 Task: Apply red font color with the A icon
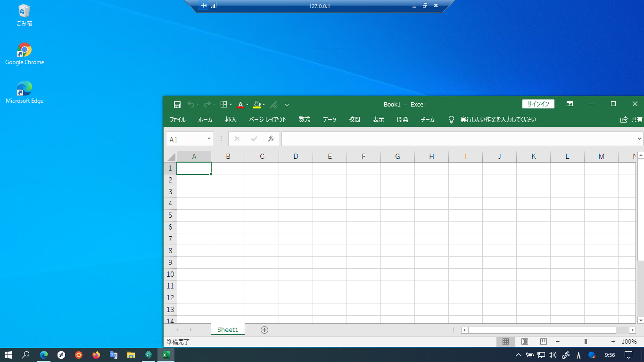pos(240,105)
